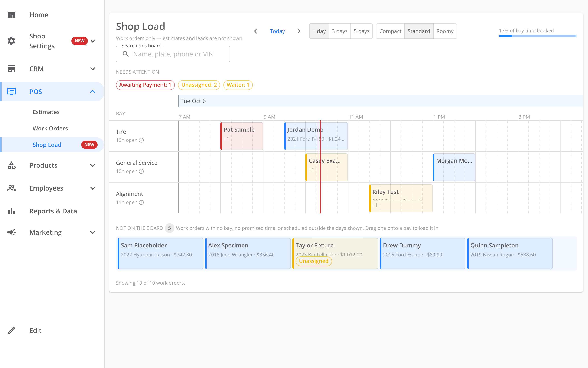Screen dimensions: 588x368
Task: Open the Taylor Fixture unassigned card
Action: (x=335, y=253)
